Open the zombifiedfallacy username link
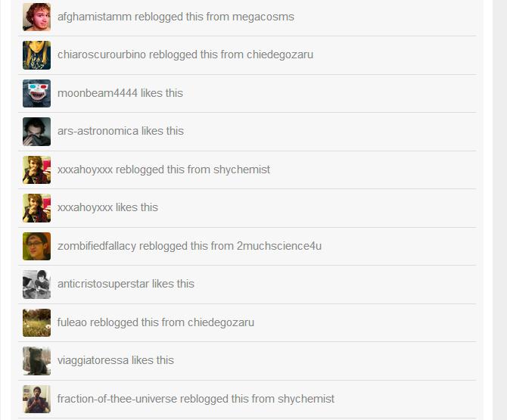The image size is (507, 420). (x=97, y=246)
